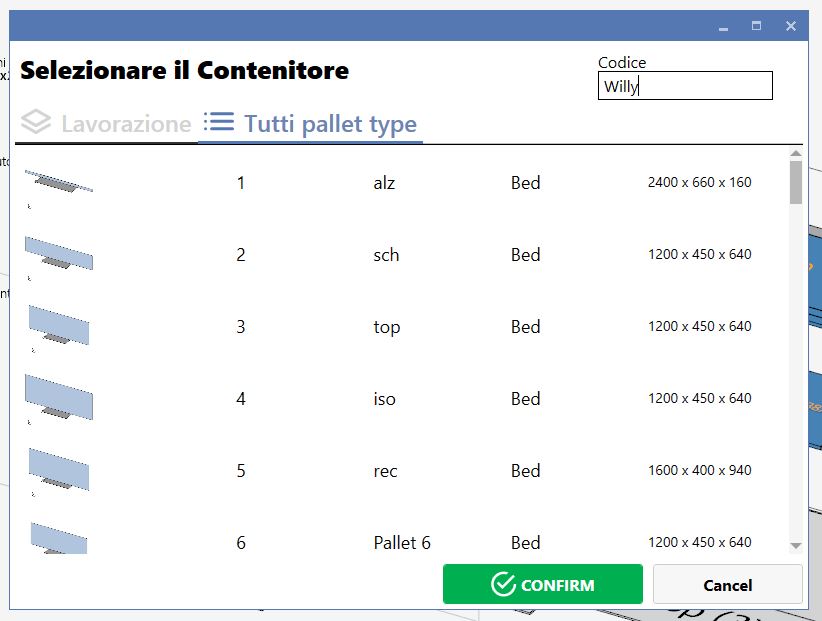Click number 5 in the rec row
Image resolution: width=822 pixels, height=621 pixels.
click(x=241, y=471)
